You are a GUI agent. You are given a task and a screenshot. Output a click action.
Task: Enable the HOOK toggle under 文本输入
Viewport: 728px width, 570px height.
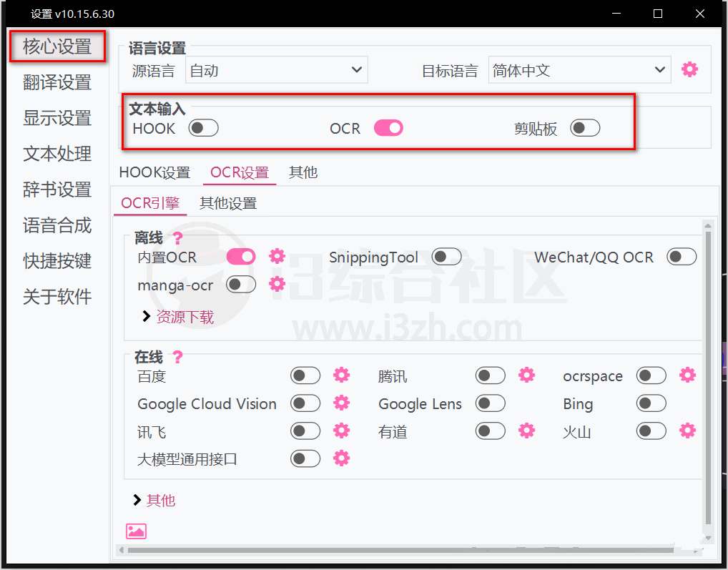[203, 129]
